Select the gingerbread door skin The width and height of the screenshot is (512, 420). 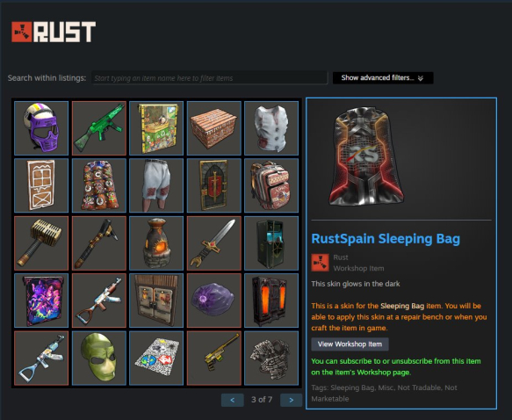pos(41,185)
